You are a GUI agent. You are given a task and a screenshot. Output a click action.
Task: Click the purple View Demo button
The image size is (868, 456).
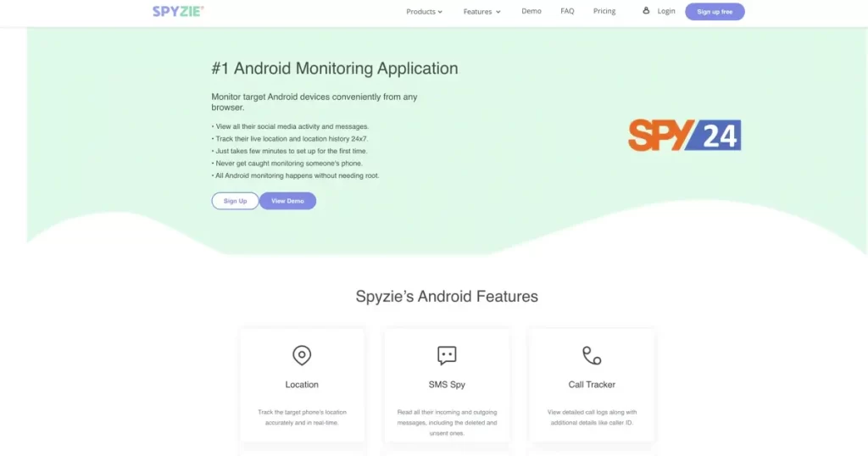click(x=288, y=201)
